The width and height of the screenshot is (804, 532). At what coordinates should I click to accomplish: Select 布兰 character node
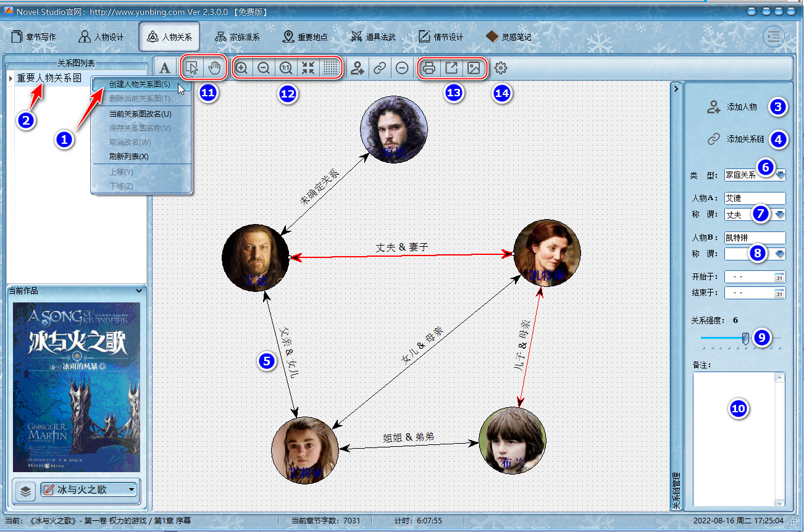(513, 441)
